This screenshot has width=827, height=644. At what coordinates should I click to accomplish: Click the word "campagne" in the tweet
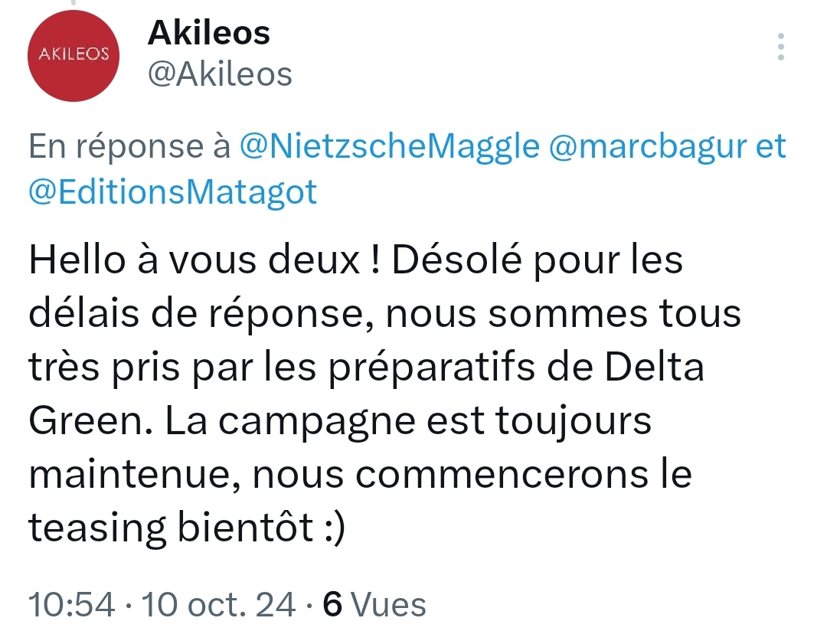coord(322,422)
